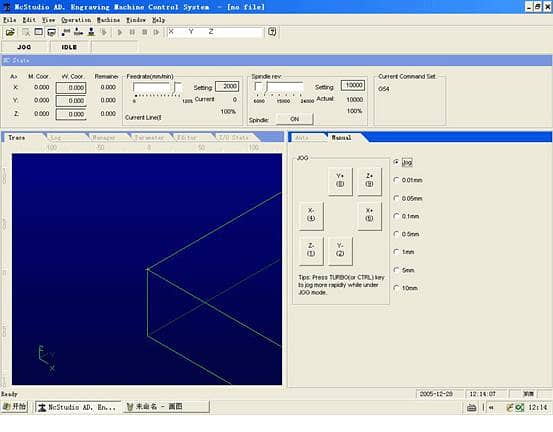Select the 0.5mm step radio button

click(396, 234)
